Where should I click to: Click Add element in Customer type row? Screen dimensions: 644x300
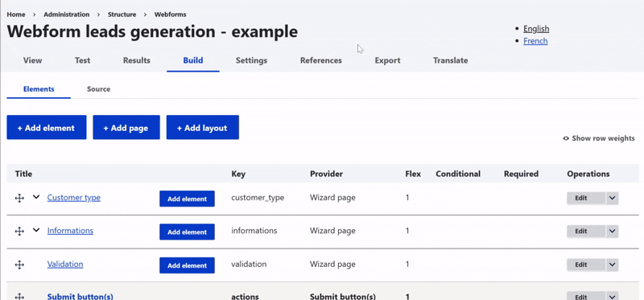(x=187, y=199)
